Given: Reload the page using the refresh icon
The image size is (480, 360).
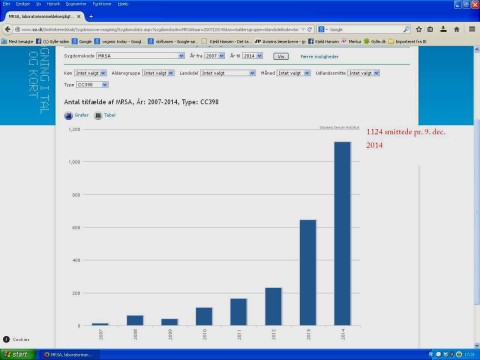Looking at the screenshot, I should (x=310, y=29).
